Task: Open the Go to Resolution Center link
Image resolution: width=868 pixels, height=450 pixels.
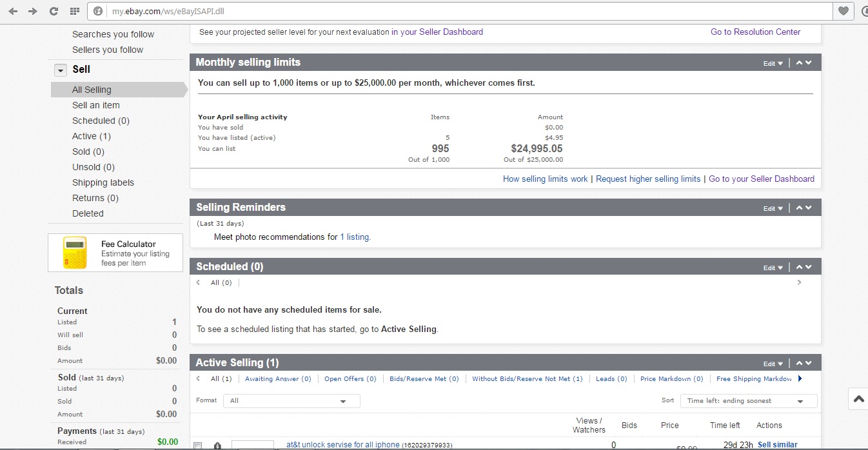Action: [755, 32]
